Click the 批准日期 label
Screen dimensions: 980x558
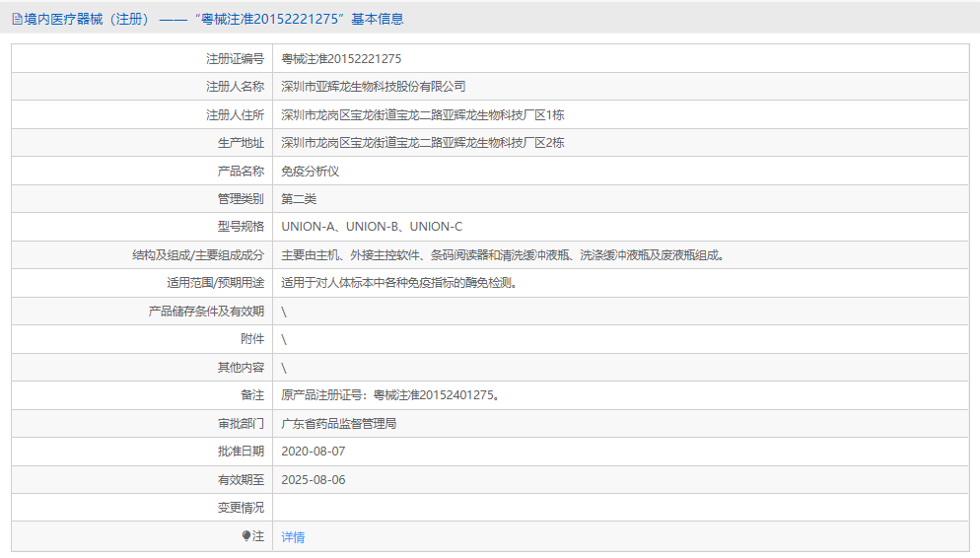click(x=241, y=452)
